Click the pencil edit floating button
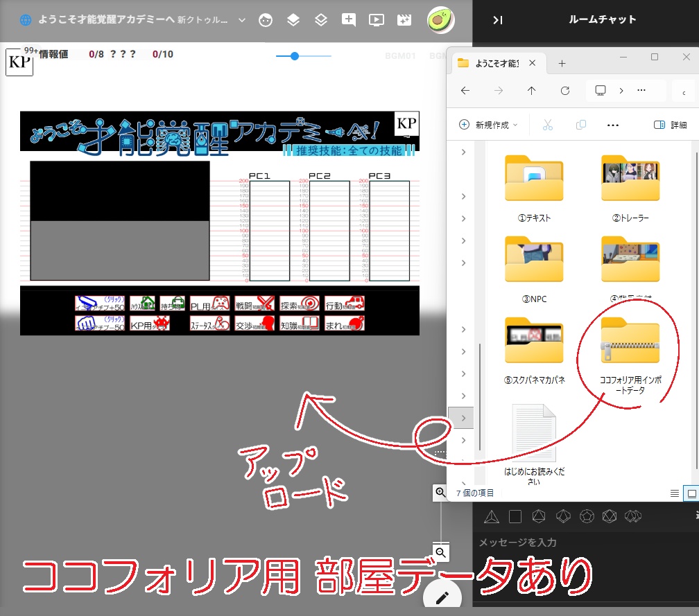The image size is (699, 616). click(x=442, y=598)
